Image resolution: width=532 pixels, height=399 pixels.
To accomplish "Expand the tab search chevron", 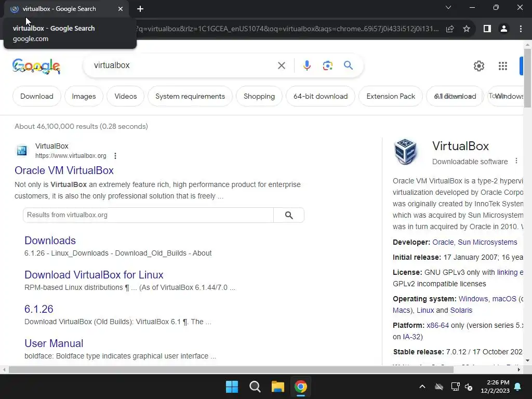I will click(x=448, y=7).
